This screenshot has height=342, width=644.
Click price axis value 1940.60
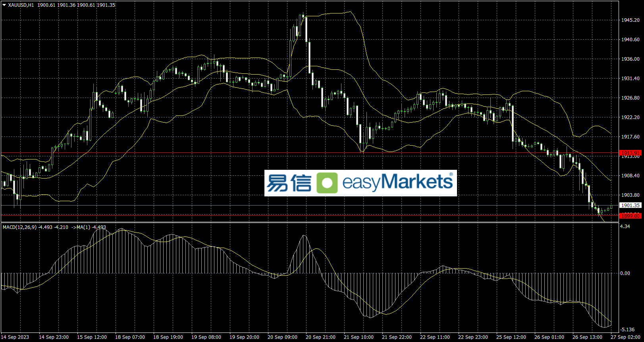click(x=631, y=40)
